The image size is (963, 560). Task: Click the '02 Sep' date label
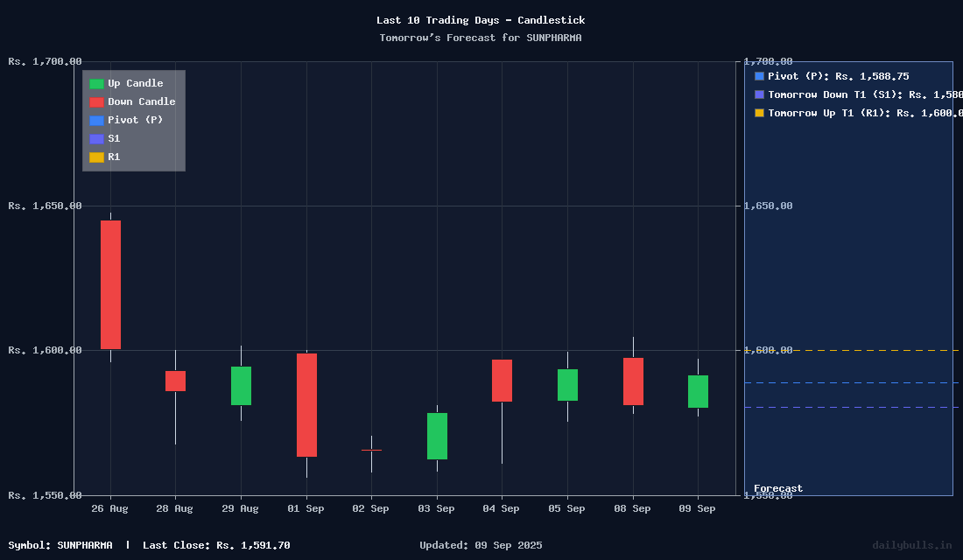(370, 508)
